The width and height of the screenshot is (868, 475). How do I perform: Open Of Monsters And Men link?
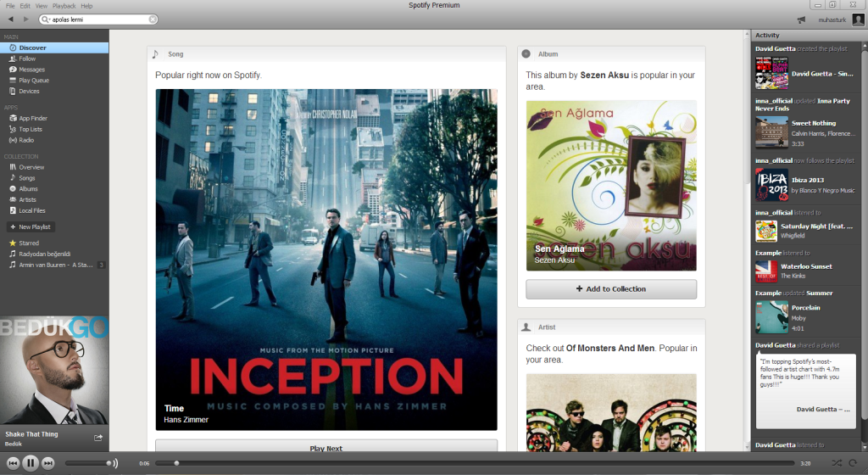pyautogui.click(x=610, y=349)
